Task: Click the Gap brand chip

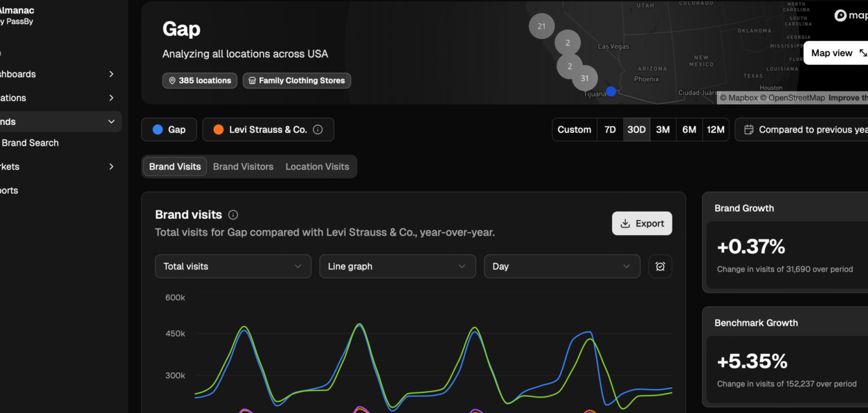Action: pyautogui.click(x=170, y=129)
